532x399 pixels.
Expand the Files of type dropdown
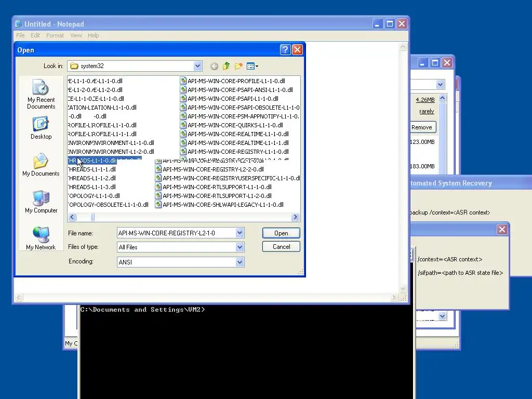click(x=240, y=247)
